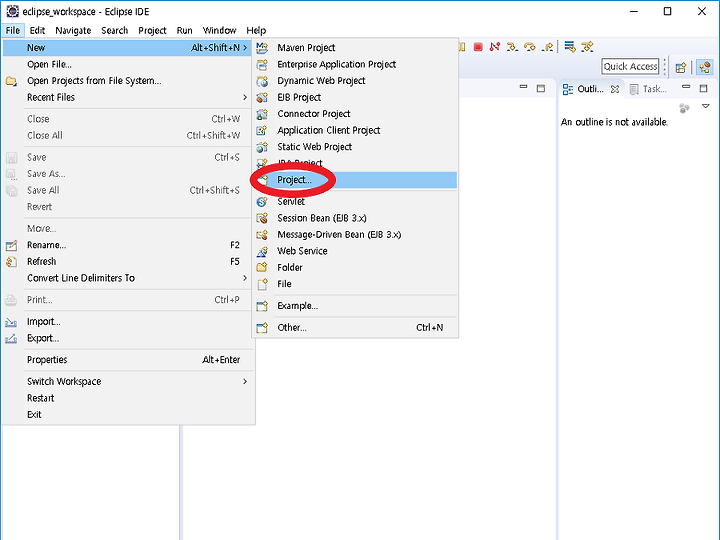This screenshot has width=720, height=540.
Task: Choose Open Projects from File System...
Action: (x=128, y=81)
